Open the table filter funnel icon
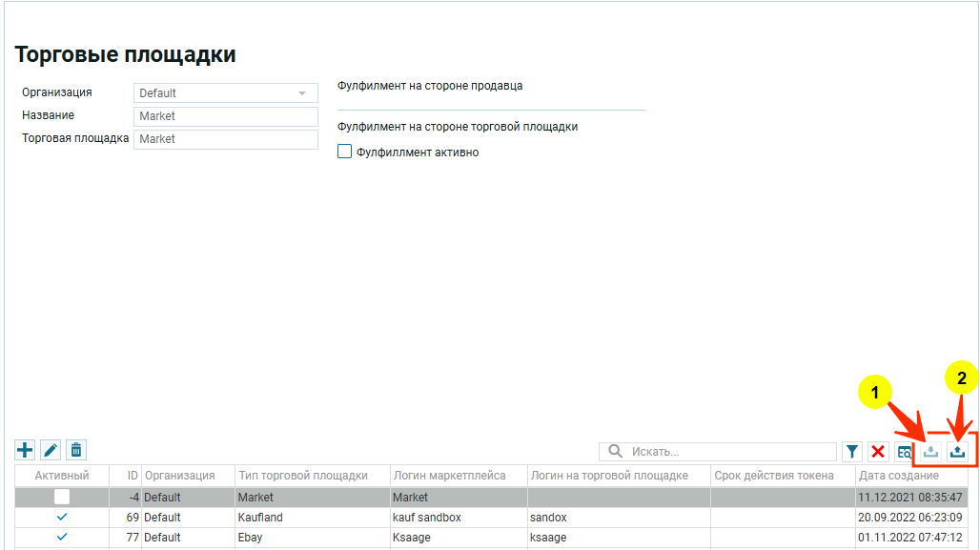 pos(852,452)
